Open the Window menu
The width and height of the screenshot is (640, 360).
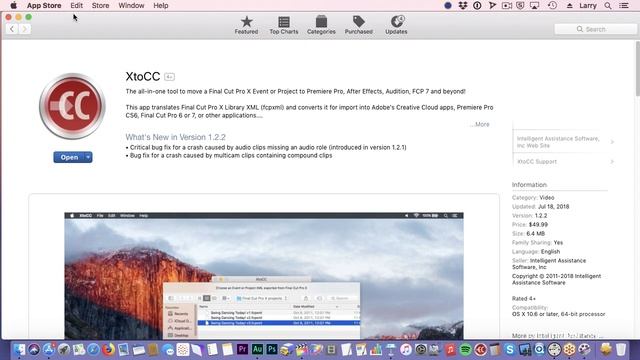coord(131,5)
